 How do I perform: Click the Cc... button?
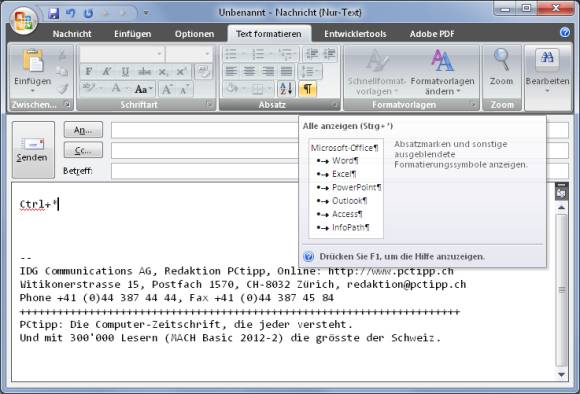coord(83,150)
